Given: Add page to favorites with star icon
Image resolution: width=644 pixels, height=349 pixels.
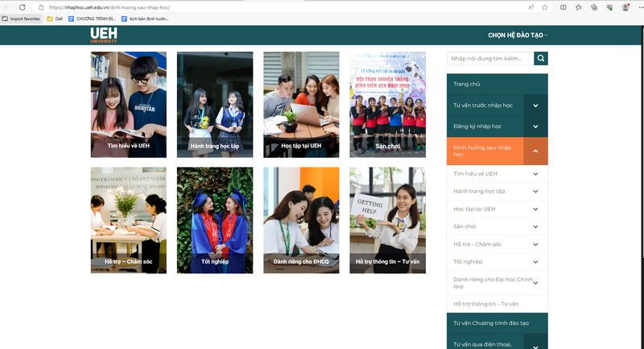Looking at the screenshot, I should click(x=545, y=7).
